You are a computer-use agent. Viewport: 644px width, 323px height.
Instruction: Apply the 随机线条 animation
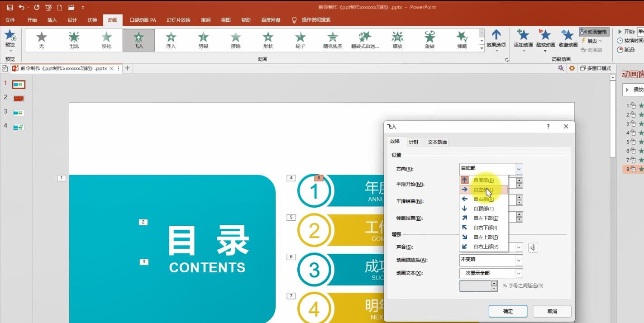pos(333,40)
